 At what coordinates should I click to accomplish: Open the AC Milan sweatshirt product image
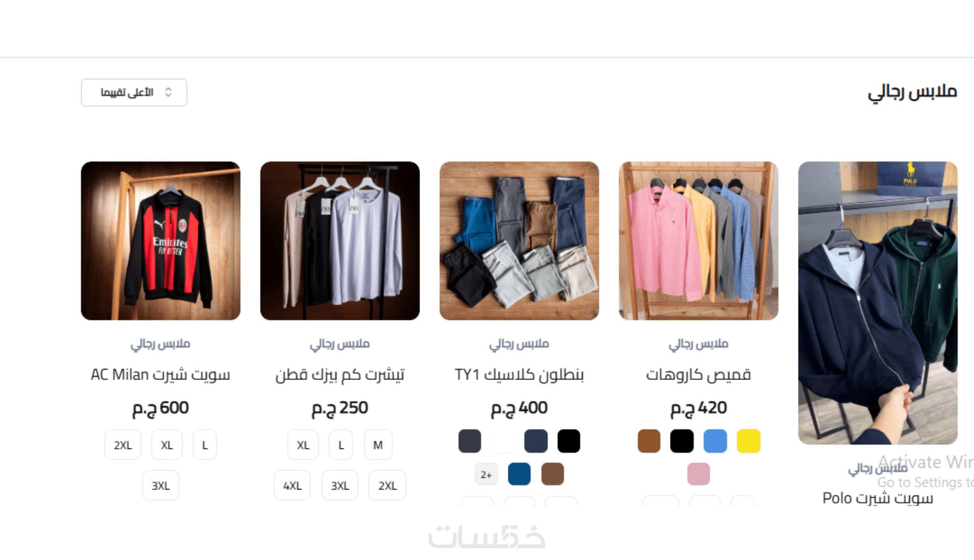pyautogui.click(x=161, y=241)
